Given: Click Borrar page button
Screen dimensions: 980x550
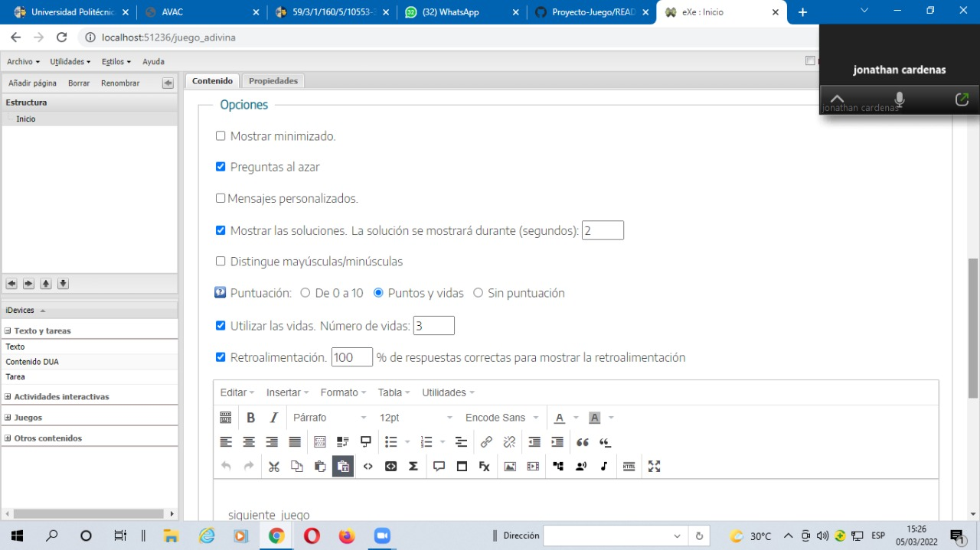Looking at the screenshot, I should point(79,83).
